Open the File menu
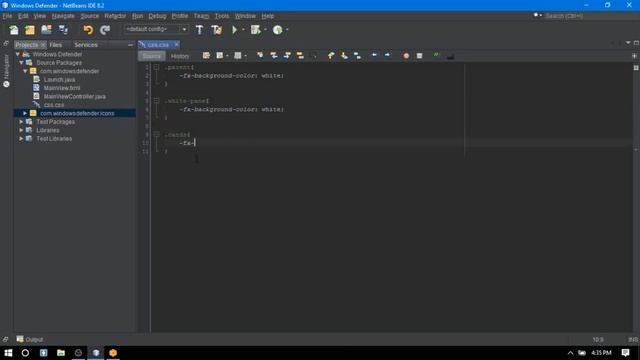This screenshot has width=640, height=360. [x=7, y=16]
